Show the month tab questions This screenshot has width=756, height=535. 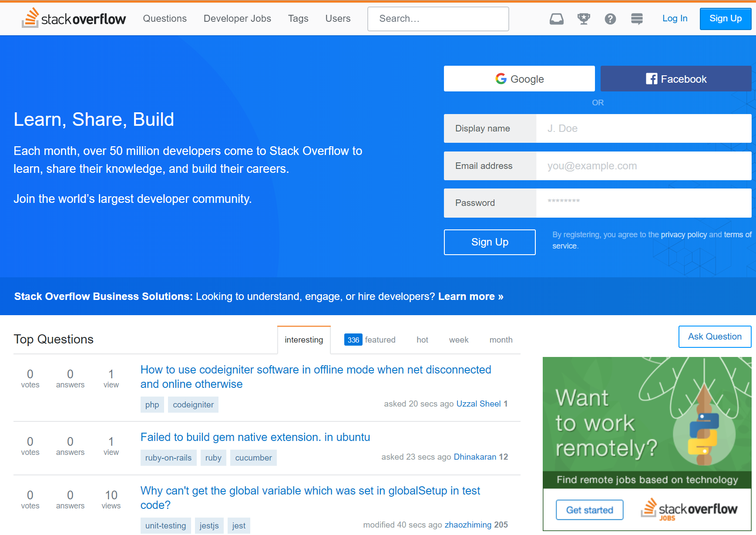501,340
